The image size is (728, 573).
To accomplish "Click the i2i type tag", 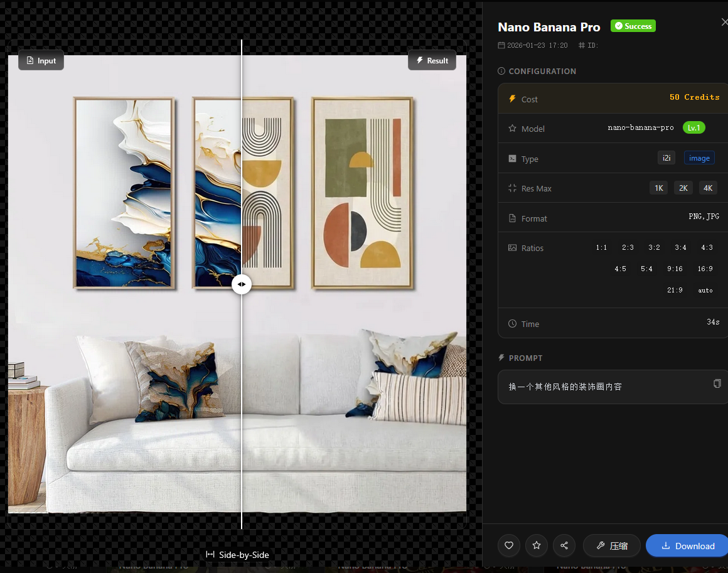I will pos(666,158).
